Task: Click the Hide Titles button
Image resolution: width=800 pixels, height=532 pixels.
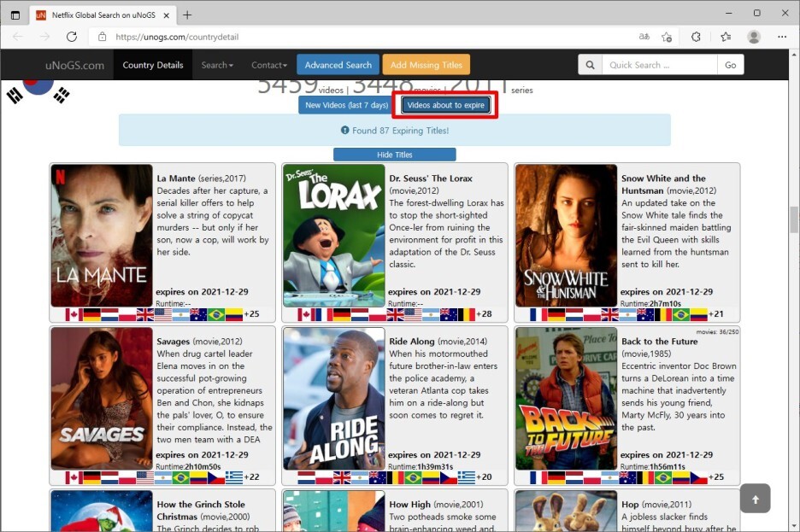Action: (x=394, y=155)
